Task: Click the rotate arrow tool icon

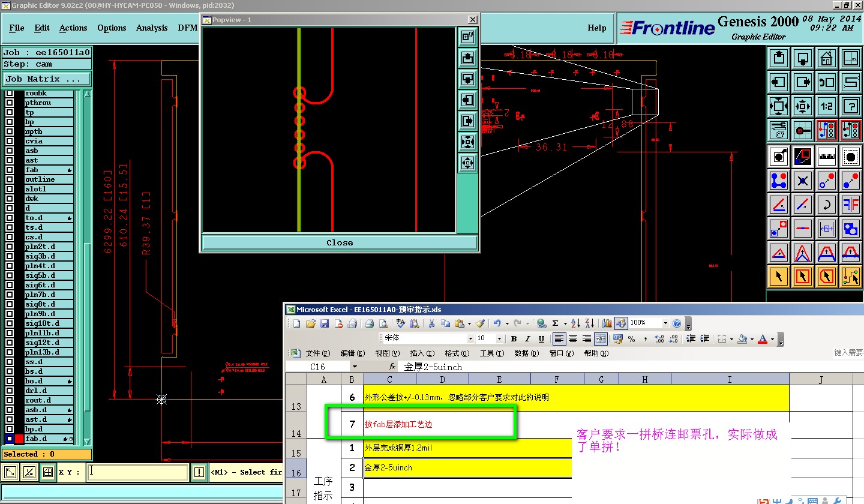Action: coord(827,205)
